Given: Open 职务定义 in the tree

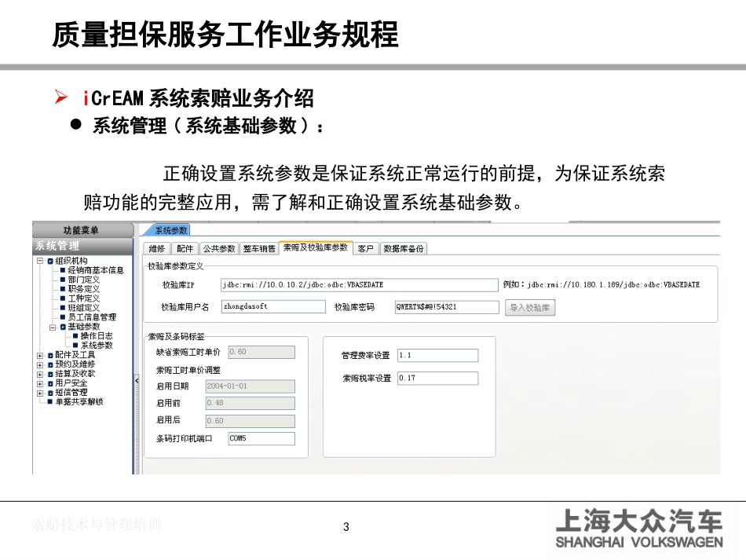Looking at the screenshot, I should (84, 289).
